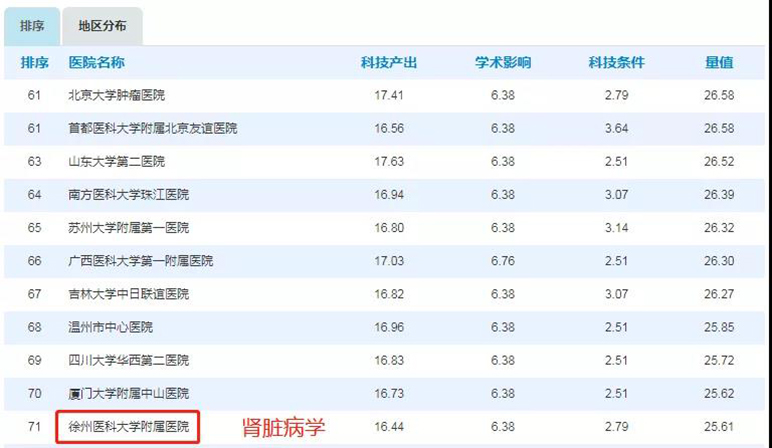Viewport: 772px width, 448px height.
Task: Click the highlighted 徐州医科大学附属医院 name
Action: coord(128,427)
